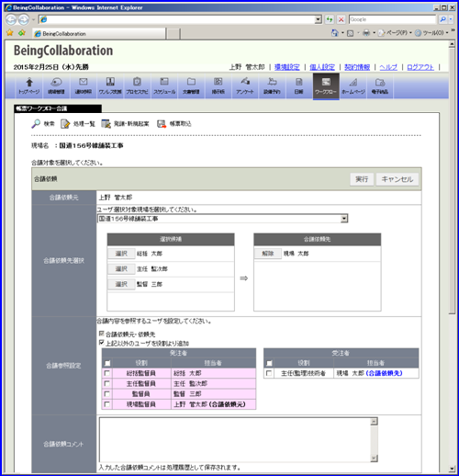
Task: Expand the Print button dropdown arrow
Action: tap(374, 33)
